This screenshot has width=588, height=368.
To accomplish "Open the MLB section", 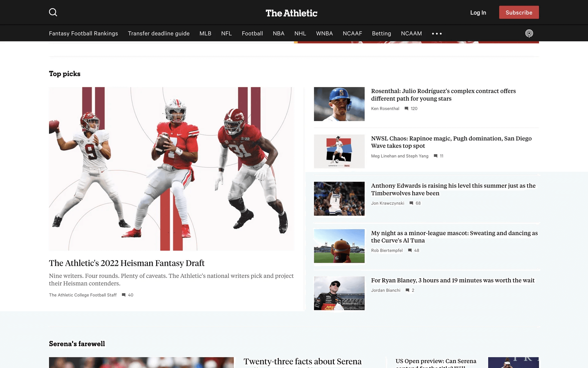I will [x=205, y=33].
